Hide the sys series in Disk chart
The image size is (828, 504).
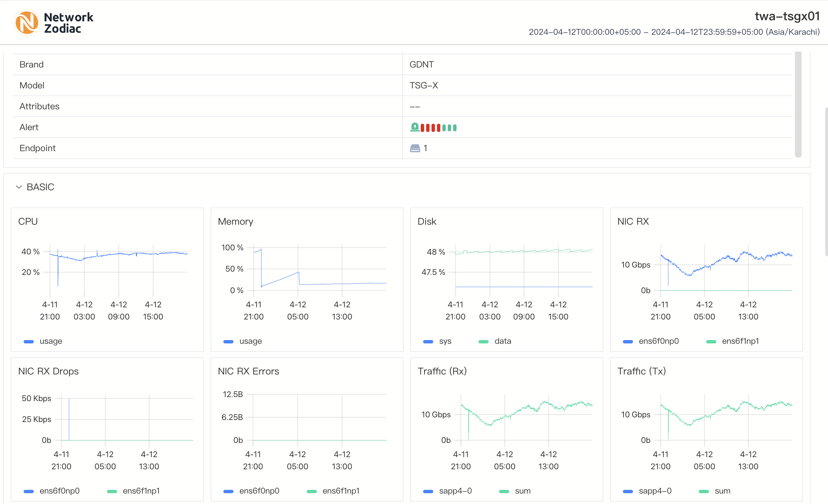click(x=445, y=341)
